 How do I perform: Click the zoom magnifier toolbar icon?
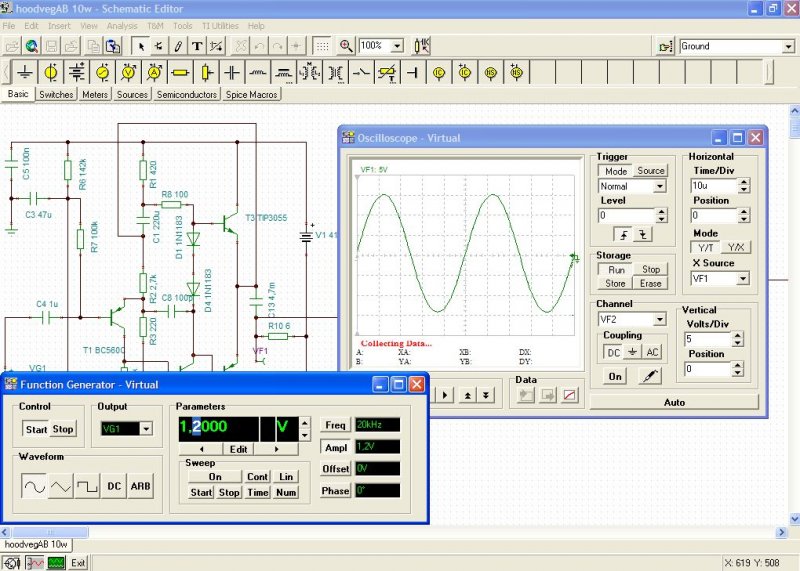(x=346, y=46)
